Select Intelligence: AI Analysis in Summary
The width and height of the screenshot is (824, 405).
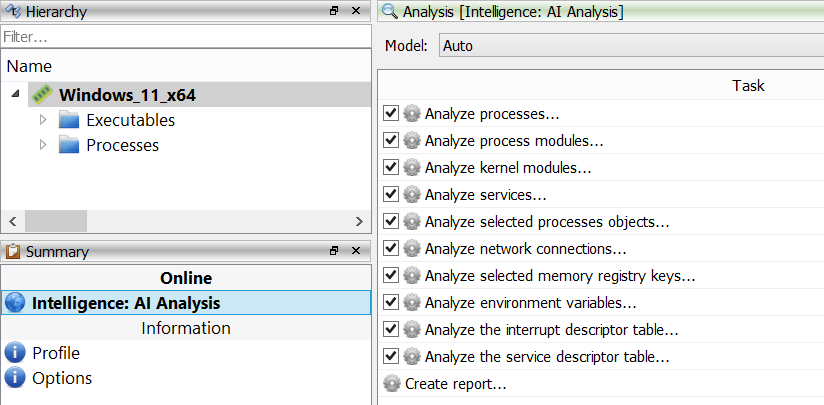click(126, 303)
